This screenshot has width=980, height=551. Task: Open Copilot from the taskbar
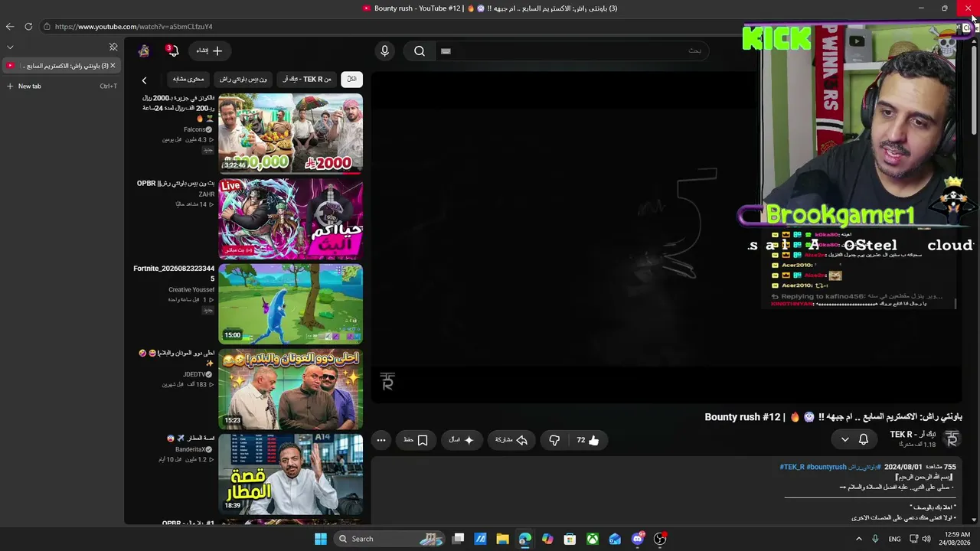(547, 539)
